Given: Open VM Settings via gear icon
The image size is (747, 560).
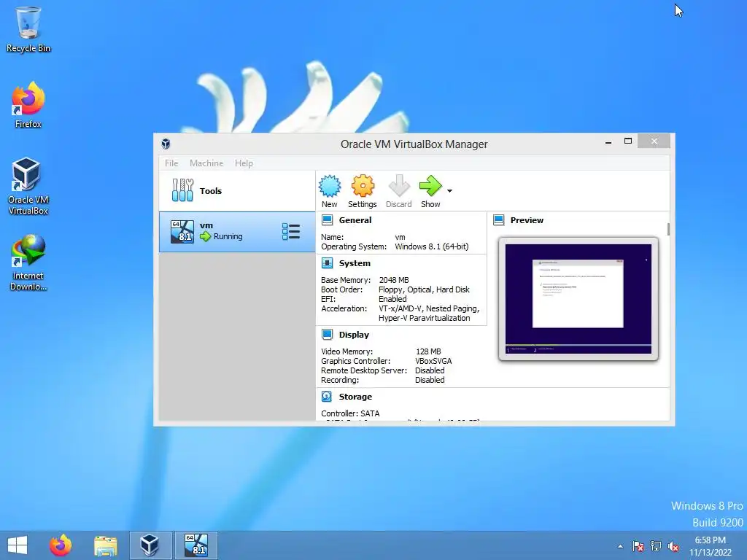Looking at the screenshot, I should (x=363, y=186).
